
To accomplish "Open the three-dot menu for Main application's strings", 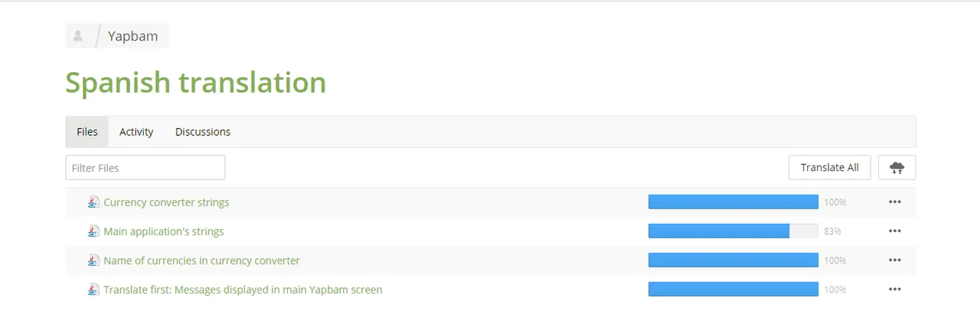I will click(x=894, y=232).
